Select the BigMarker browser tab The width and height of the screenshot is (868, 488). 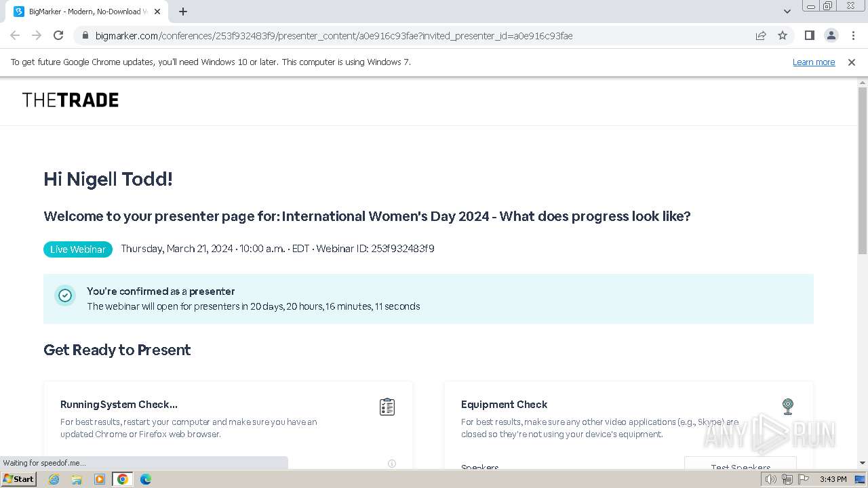click(x=88, y=12)
